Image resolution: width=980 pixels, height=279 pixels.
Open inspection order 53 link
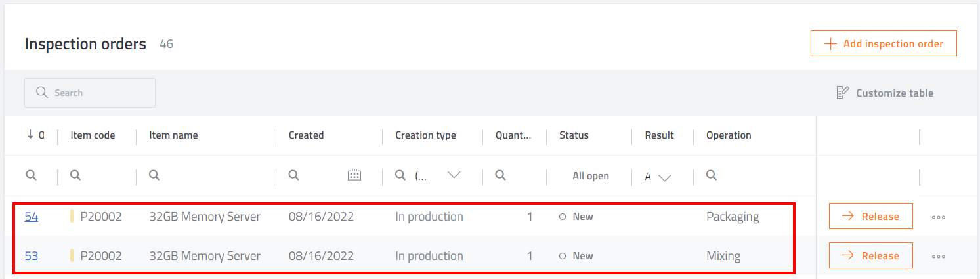(x=31, y=256)
